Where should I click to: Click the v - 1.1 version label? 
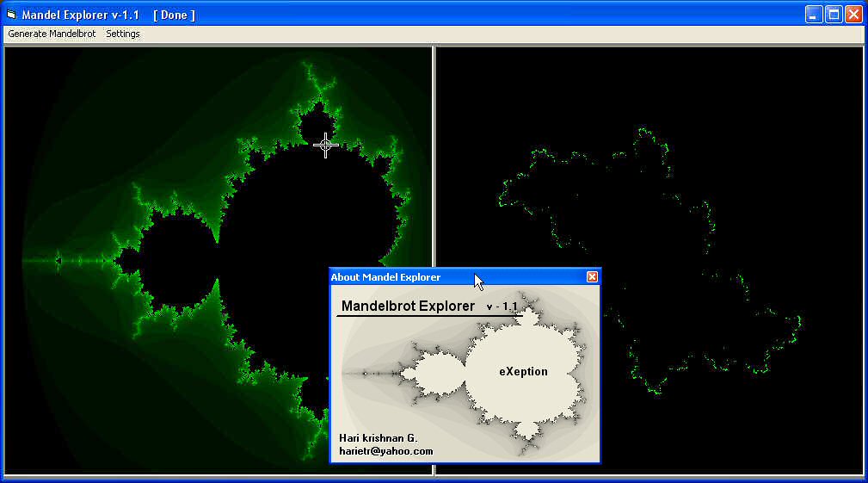(x=502, y=307)
